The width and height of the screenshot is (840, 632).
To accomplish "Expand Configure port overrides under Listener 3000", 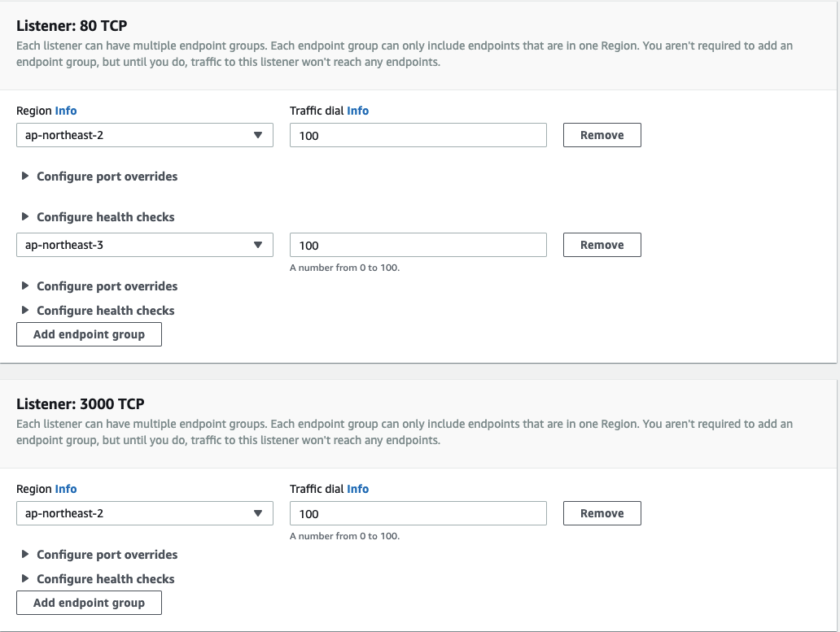I will (x=99, y=555).
